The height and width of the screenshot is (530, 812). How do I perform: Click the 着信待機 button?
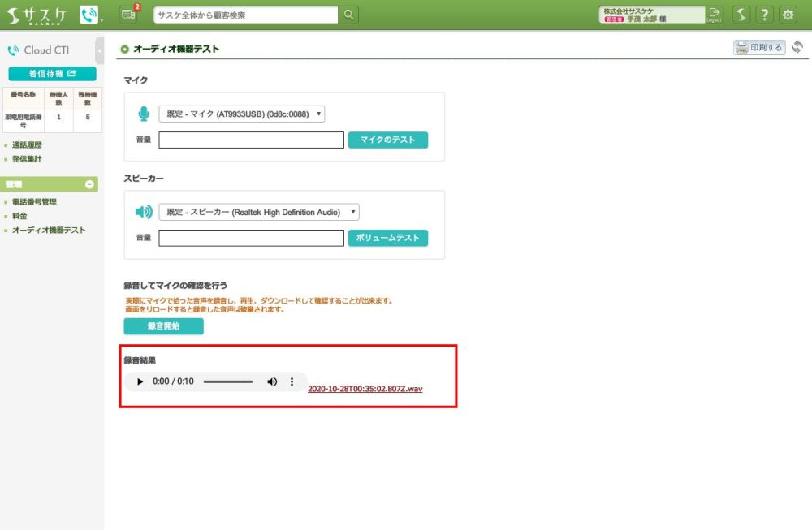(52, 74)
